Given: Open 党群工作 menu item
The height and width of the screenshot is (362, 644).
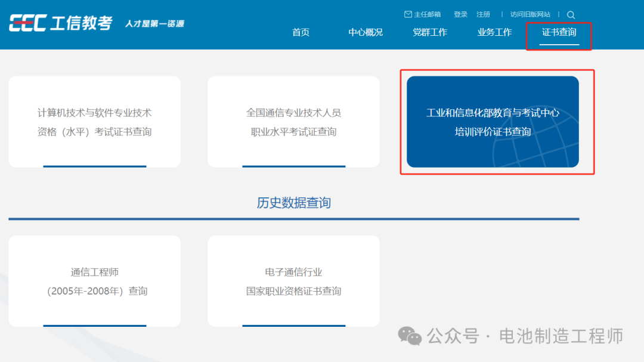Looking at the screenshot, I should pos(429,32).
